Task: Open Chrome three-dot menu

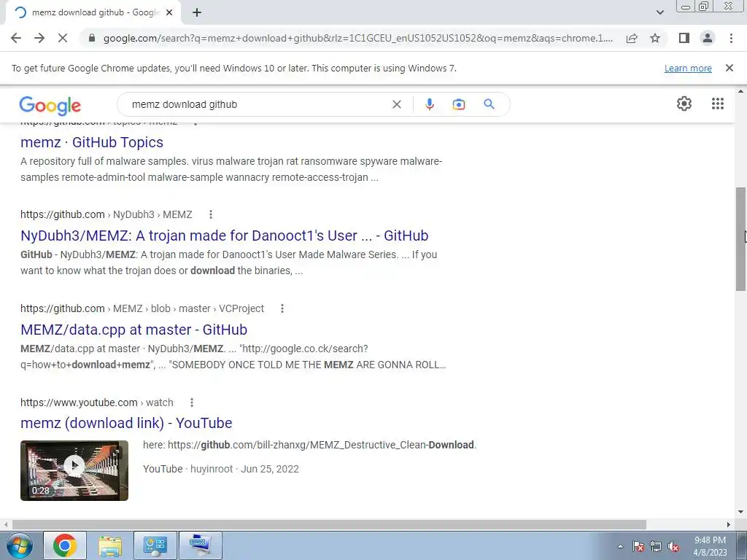Action: click(731, 38)
